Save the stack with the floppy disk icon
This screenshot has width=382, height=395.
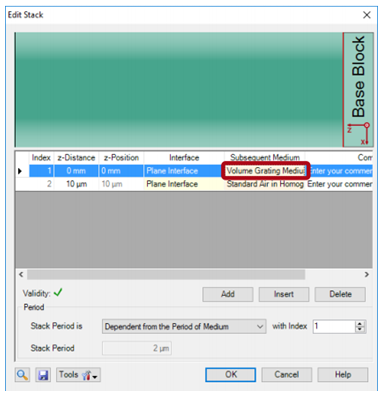(x=43, y=375)
